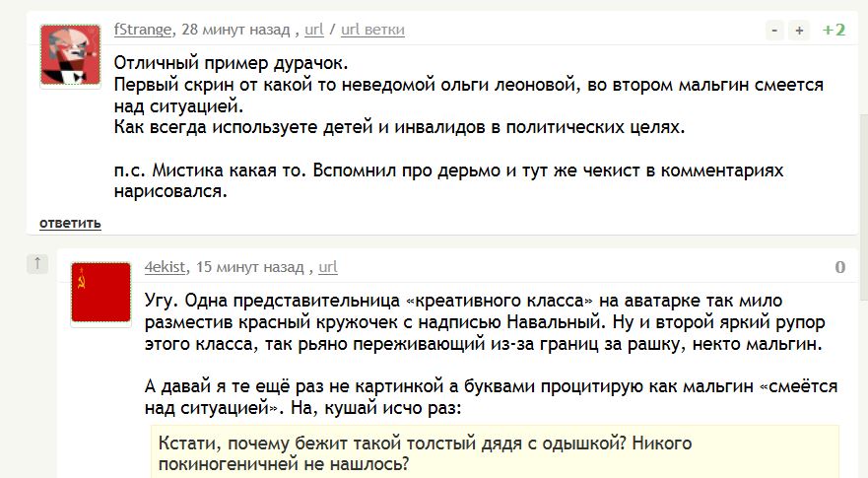Click the 'Отличный пример дурачок' comment text
This screenshot has width=868, height=478.
coord(231,63)
